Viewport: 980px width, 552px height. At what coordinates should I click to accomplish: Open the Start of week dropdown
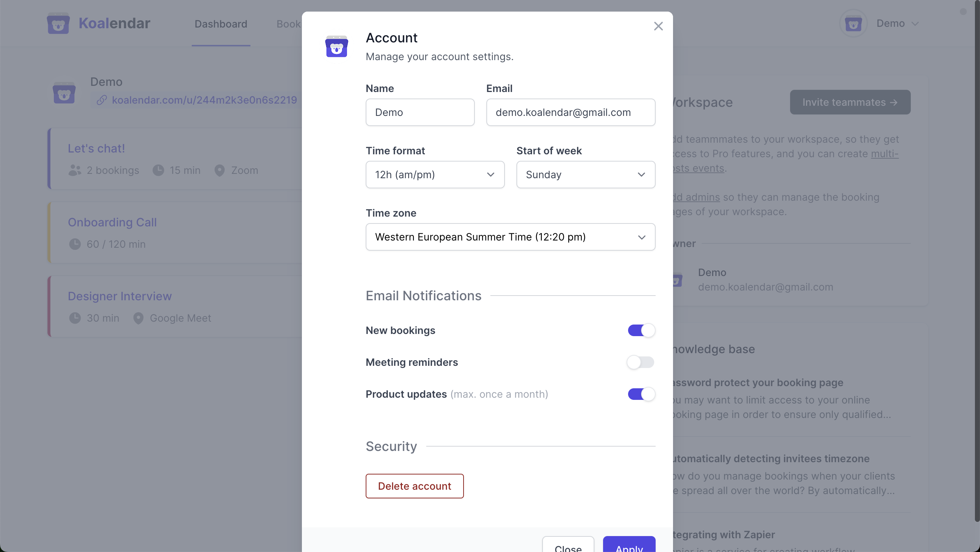585,175
